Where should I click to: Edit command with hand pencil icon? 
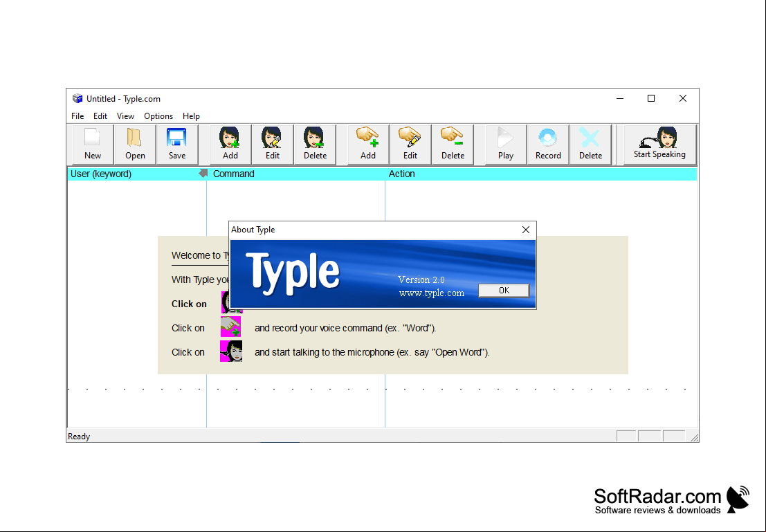click(410, 144)
